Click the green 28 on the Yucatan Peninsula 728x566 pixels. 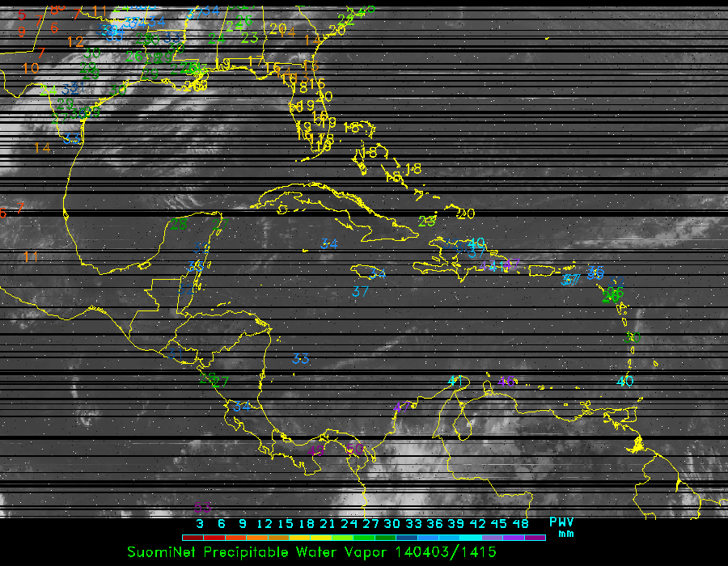click(x=178, y=223)
